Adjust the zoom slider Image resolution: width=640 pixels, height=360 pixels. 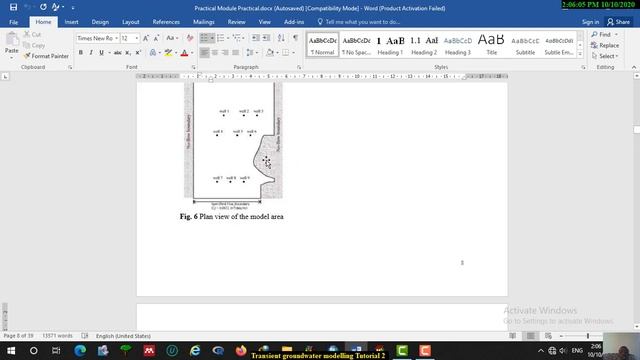[x=588, y=336]
